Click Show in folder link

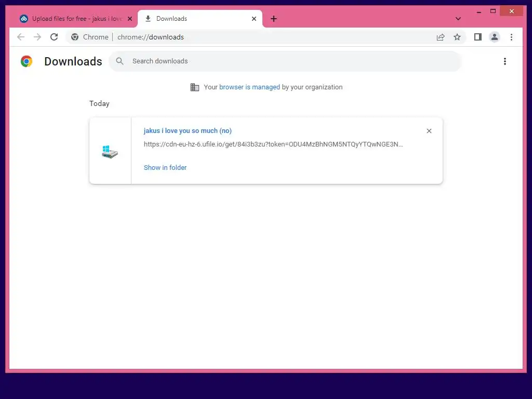165,168
